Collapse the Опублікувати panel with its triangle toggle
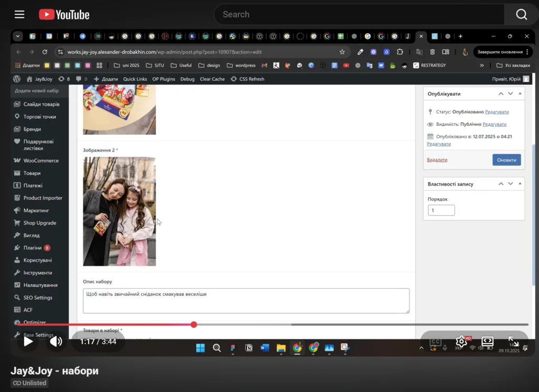The height and width of the screenshot is (392, 539). click(520, 94)
